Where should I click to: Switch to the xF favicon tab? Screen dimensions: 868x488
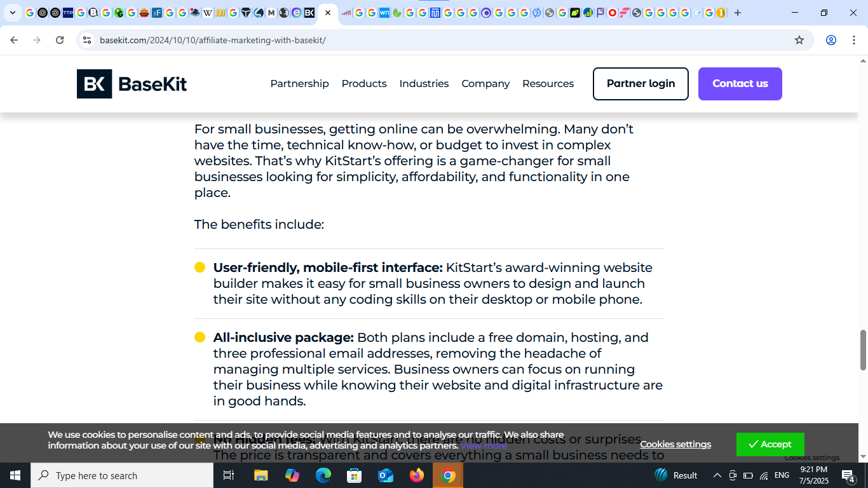point(157,13)
